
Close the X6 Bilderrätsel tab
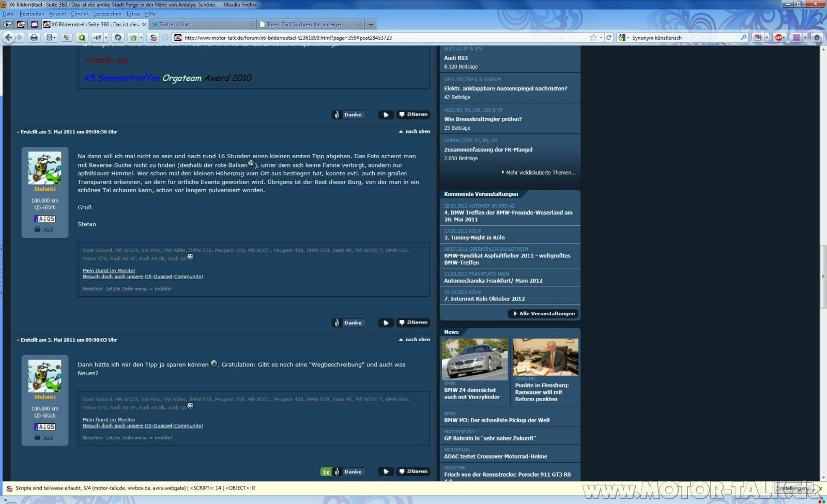pyautogui.click(x=144, y=24)
